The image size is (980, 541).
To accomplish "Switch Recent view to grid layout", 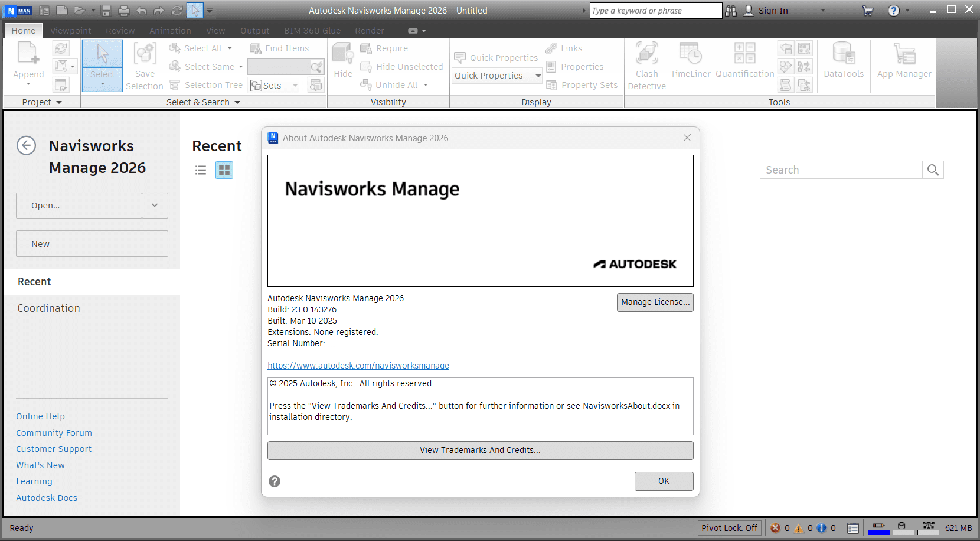I will coord(224,170).
